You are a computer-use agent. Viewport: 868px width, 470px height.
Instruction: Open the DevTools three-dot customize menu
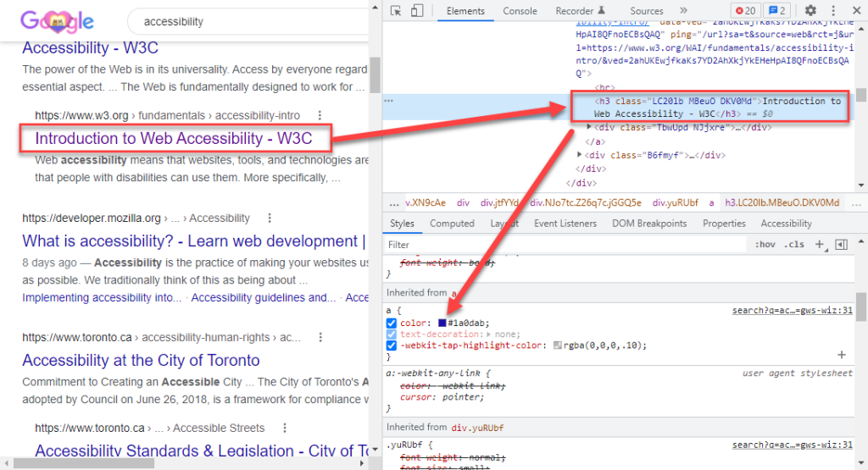[x=832, y=11]
